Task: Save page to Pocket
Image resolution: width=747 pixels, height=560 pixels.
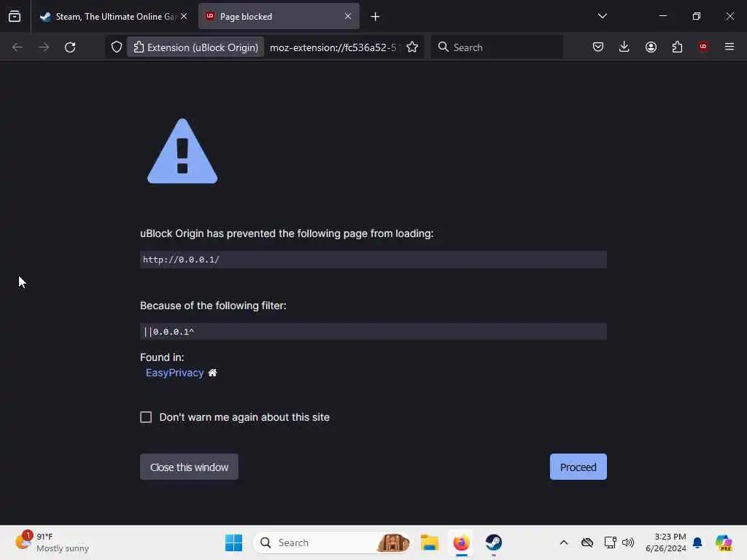Action: click(598, 47)
